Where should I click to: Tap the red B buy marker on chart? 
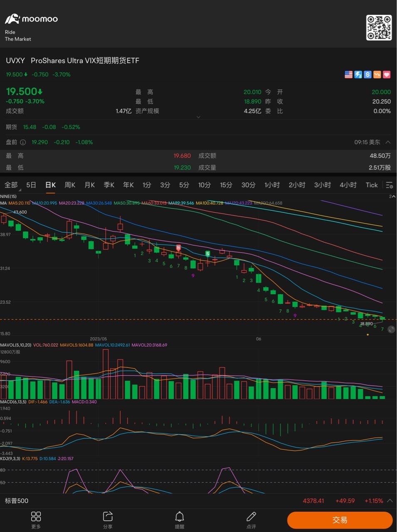178,248
